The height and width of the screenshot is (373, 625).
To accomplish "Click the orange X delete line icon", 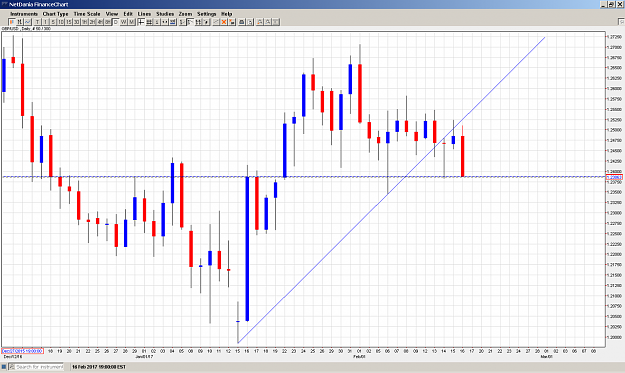I will tap(224, 22).
